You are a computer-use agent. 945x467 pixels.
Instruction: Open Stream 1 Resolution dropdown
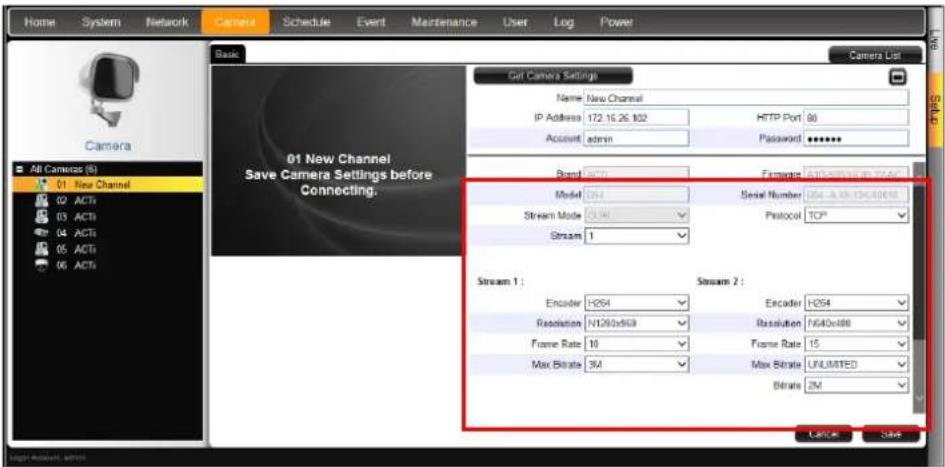click(636, 324)
